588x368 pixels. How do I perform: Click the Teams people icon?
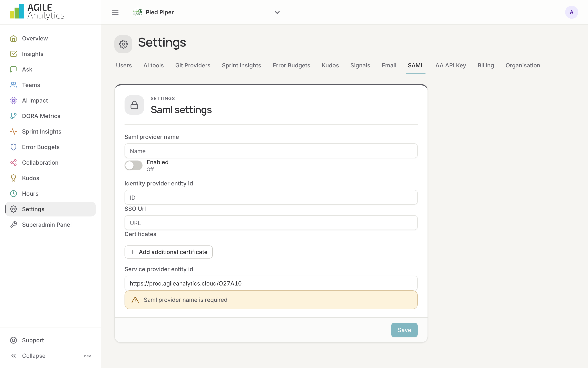click(x=13, y=85)
